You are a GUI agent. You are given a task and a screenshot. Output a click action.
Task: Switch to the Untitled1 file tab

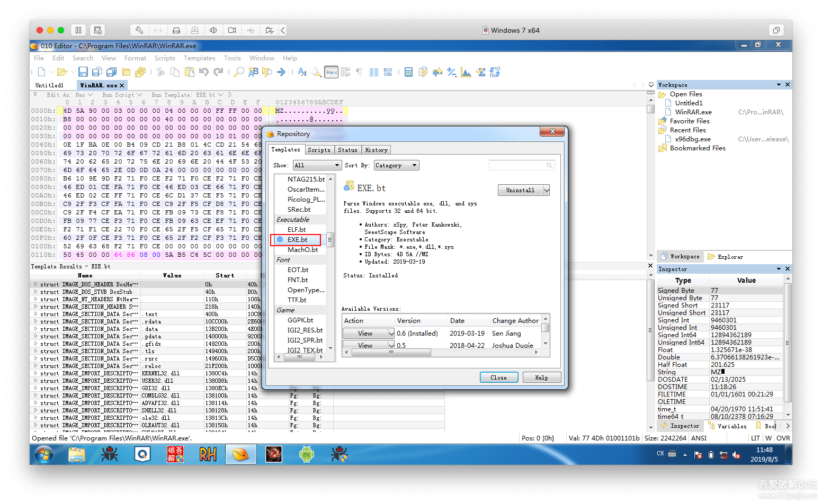[49, 85]
